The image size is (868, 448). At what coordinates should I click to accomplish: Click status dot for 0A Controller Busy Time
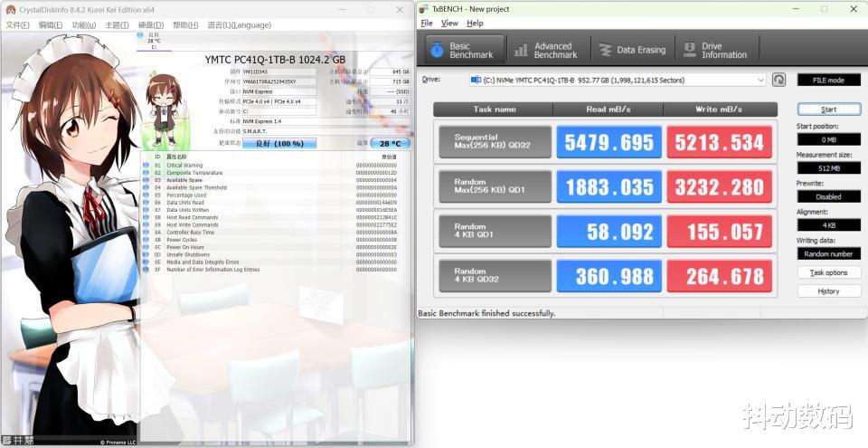coord(146,233)
